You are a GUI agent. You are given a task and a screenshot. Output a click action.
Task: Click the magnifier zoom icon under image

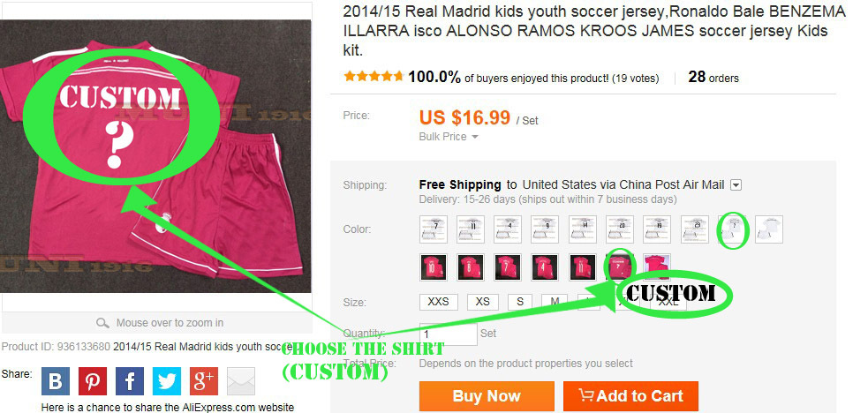click(103, 323)
